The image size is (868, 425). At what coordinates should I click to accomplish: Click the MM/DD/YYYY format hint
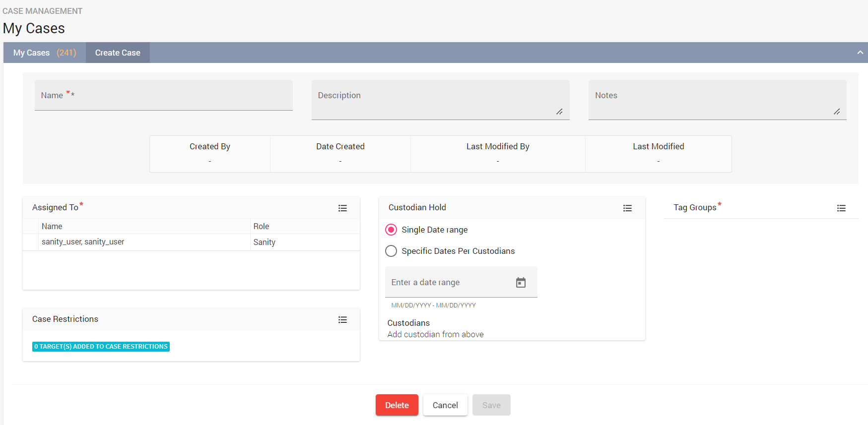(433, 305)
